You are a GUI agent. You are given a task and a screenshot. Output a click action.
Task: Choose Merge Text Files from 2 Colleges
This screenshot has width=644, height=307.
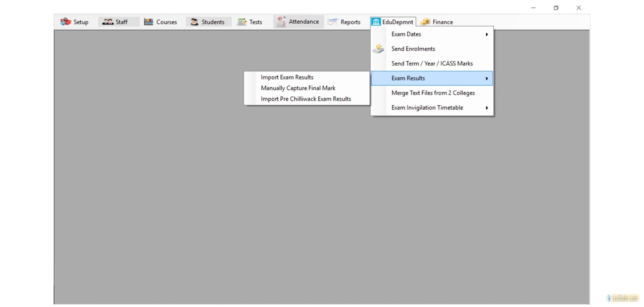(433, 93)
